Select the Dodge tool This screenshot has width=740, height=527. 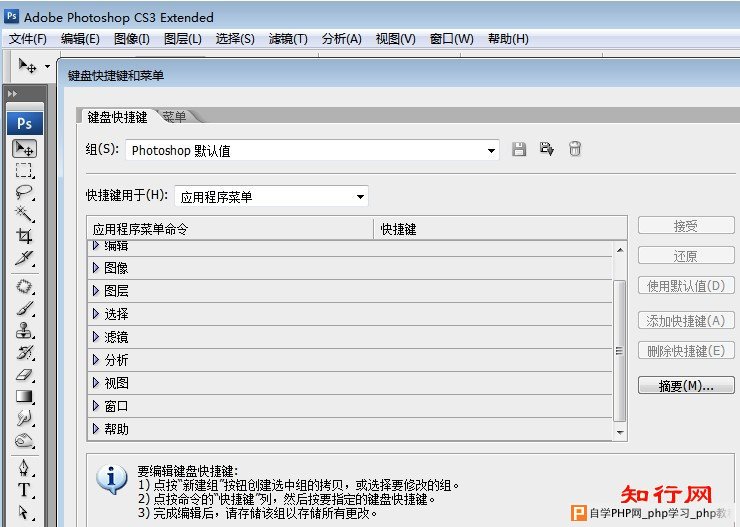(25, 440)
